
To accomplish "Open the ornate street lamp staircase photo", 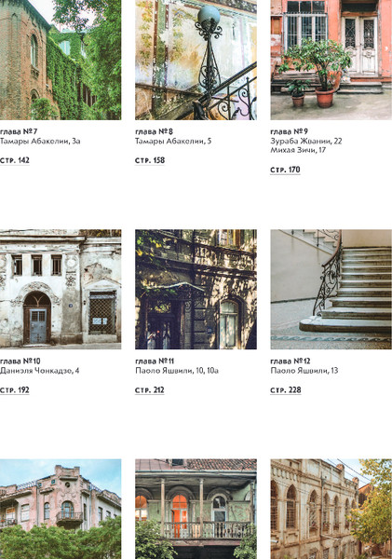I will tap(196, 60).
